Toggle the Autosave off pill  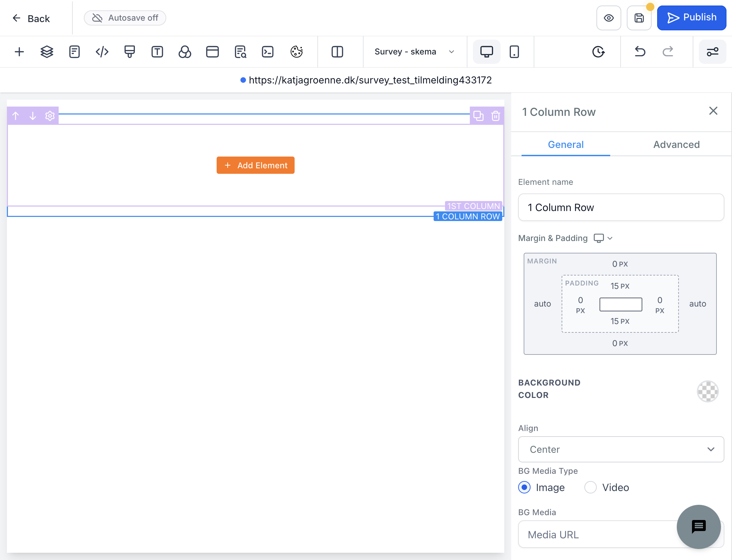(125, 18)
